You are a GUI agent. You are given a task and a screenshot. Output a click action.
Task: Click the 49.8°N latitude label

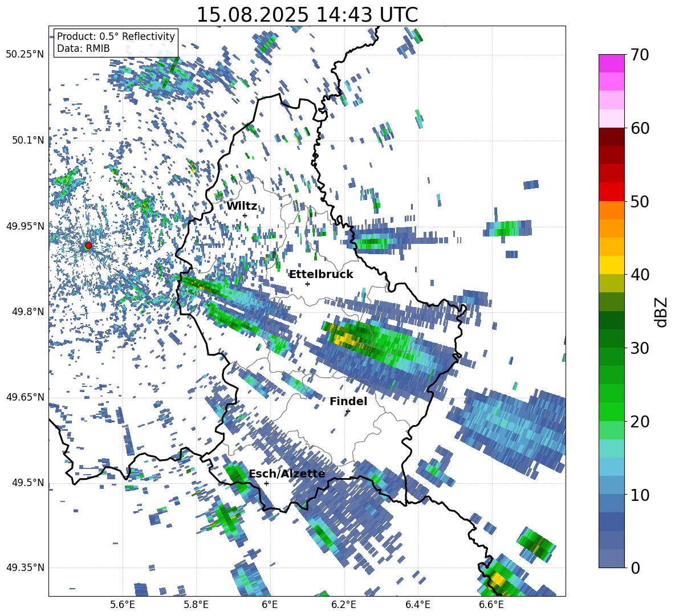point(29,311)
